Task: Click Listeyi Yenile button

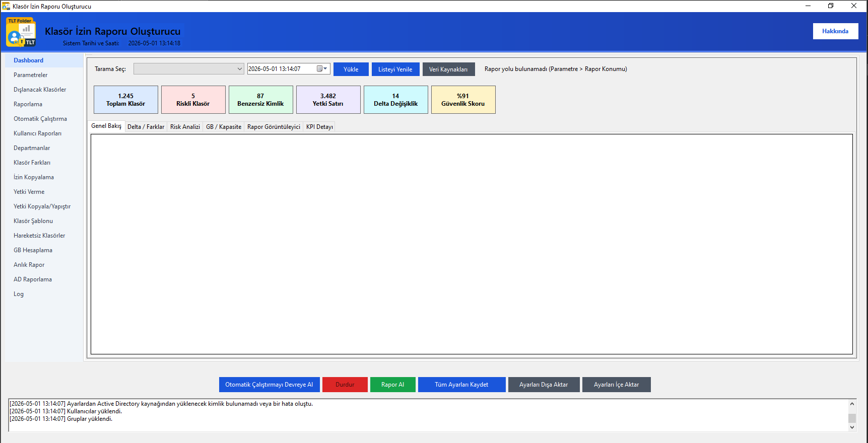Action: [x=395, y=69]
